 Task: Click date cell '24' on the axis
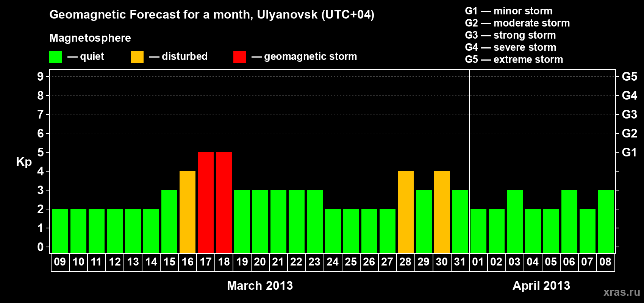[x=333, y=262]
